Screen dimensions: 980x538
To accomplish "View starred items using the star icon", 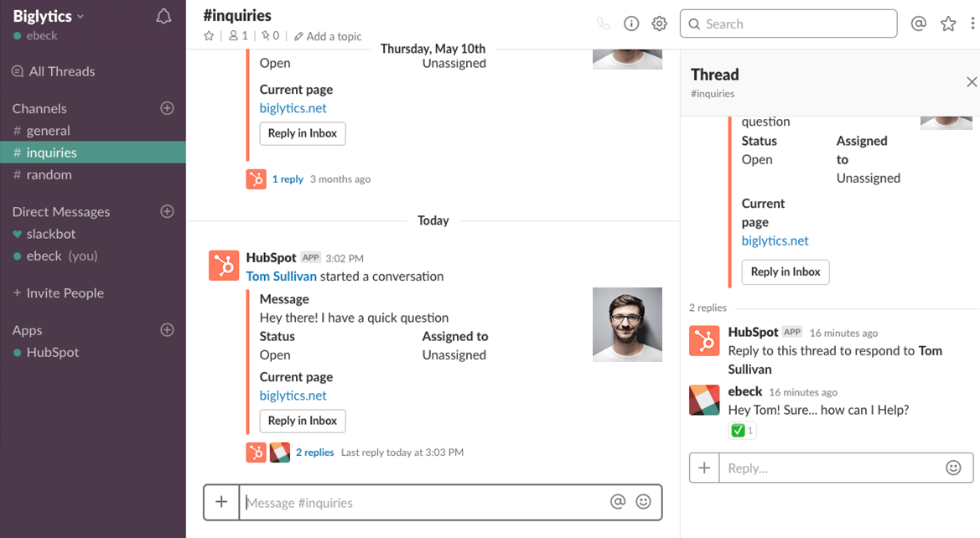I will click(948, 23).
